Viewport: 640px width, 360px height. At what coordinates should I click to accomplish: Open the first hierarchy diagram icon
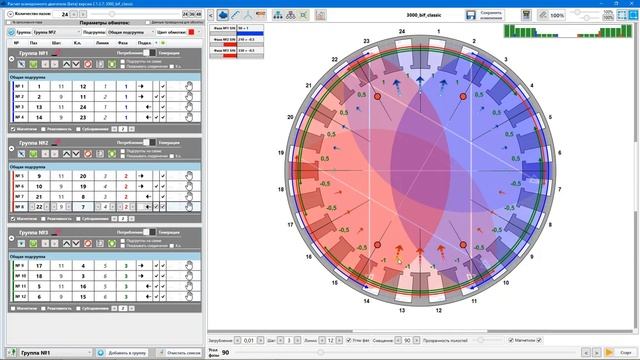278,15
